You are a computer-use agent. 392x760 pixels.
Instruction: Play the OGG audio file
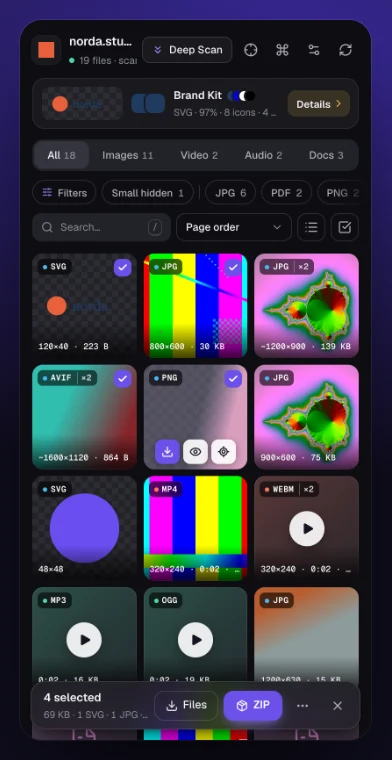[x=195, y=640]
